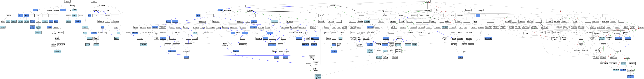Click the blue 'nucleoplasm' node
This screenshot has width=644, height=79.
coord(116,38)
